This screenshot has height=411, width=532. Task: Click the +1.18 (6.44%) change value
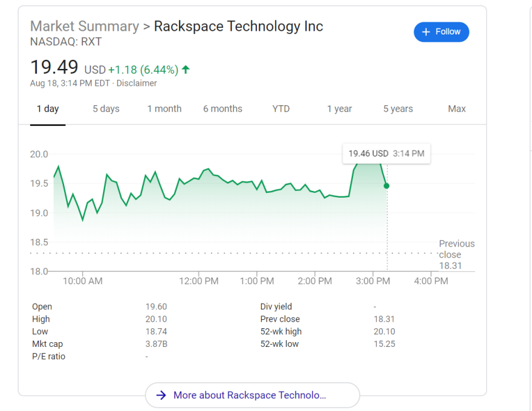tap(143, 70)
